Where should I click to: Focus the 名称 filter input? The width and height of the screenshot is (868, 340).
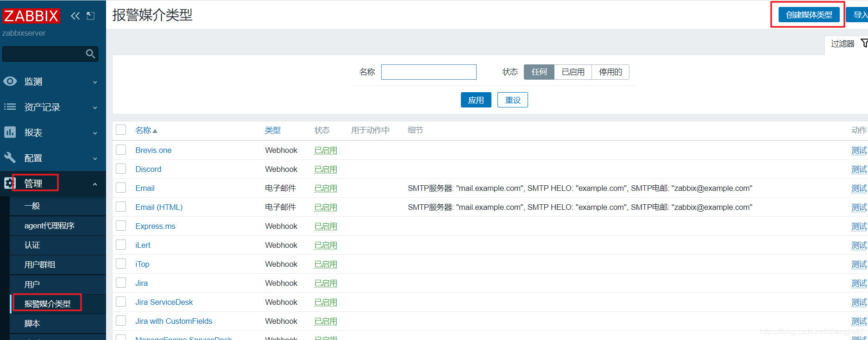tap(428, 72)
